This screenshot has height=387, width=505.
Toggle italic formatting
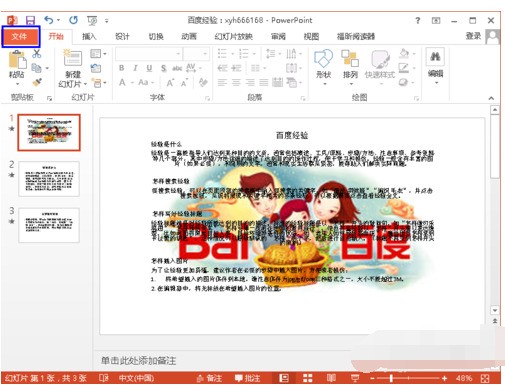point(135,68)
